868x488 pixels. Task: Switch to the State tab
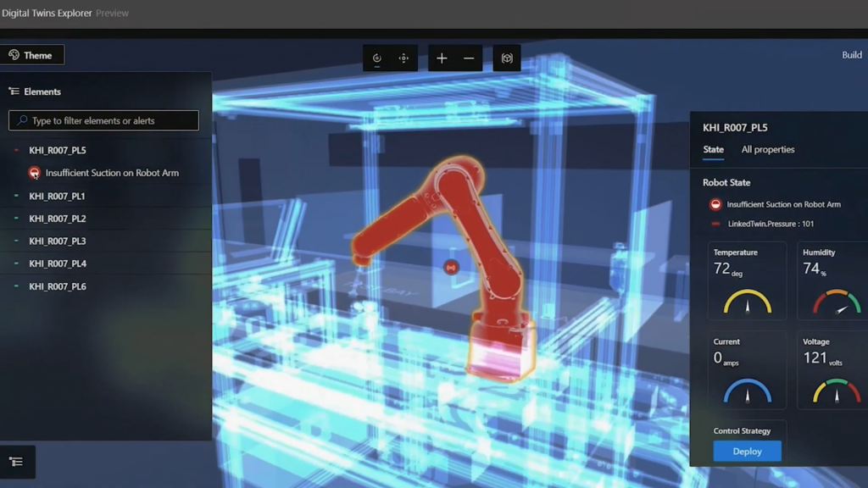click(713, 150)
